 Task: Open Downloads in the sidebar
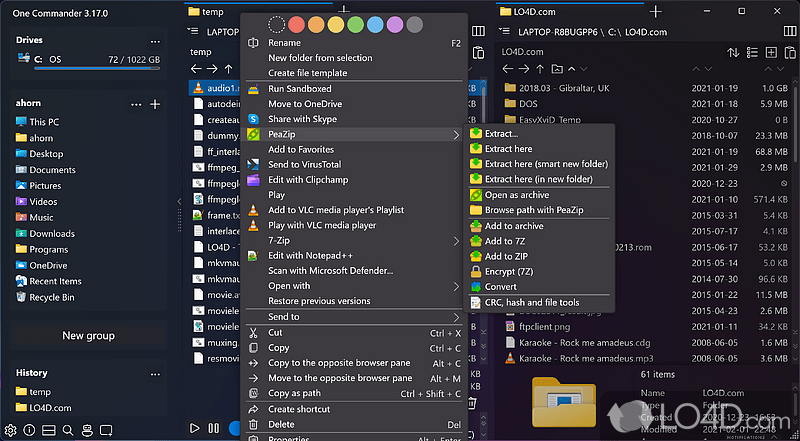tap(52, 233)
